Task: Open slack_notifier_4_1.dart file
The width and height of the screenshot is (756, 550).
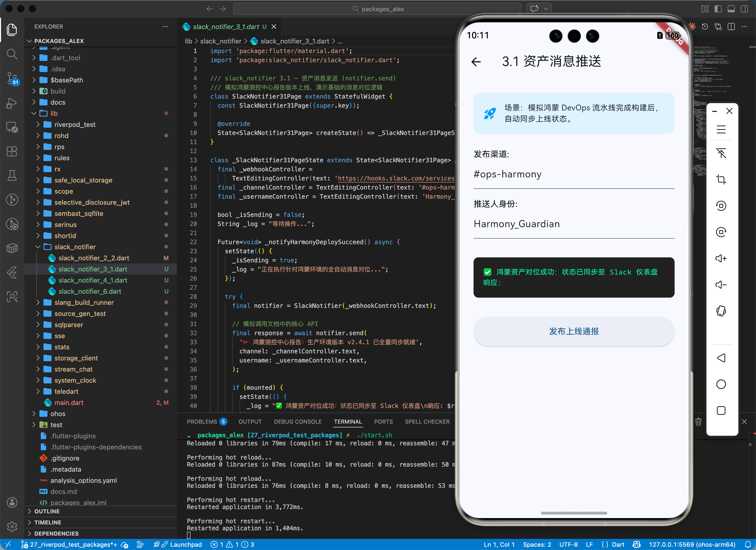Action: [93, 280]
